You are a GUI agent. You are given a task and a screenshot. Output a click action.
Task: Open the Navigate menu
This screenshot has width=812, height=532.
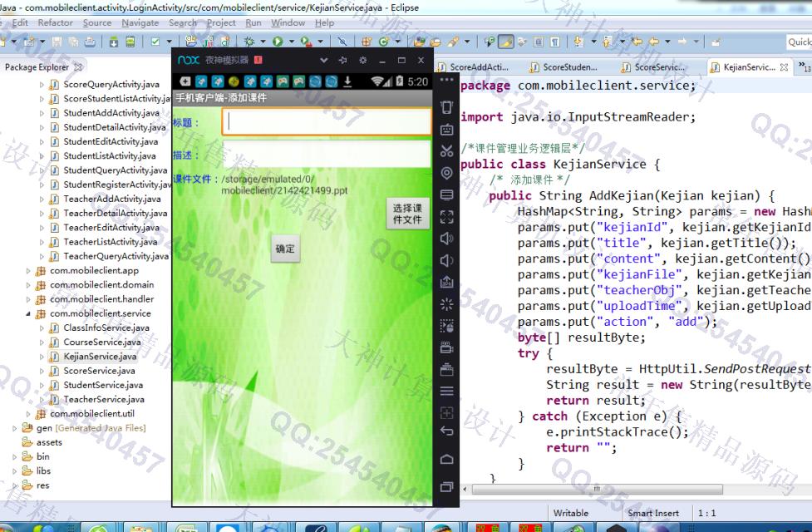[140, 22]
